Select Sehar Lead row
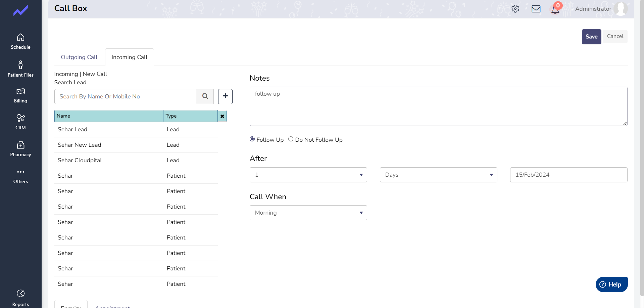The width and height of the screenshot is (644, 308). tap(136, 129)
